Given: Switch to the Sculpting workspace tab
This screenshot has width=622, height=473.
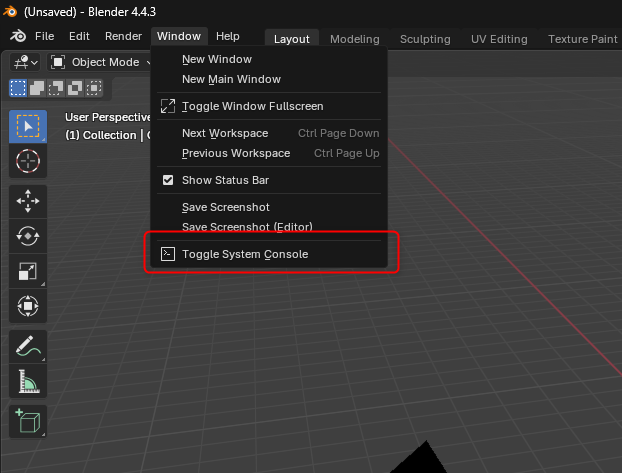Looking at the screenshot, I should [425, 39].
